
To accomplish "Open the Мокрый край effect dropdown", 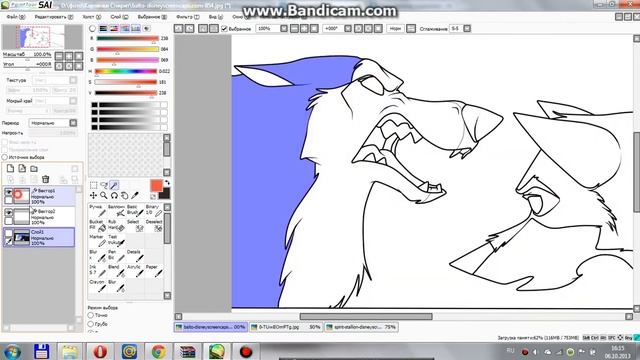I will 56,101.
